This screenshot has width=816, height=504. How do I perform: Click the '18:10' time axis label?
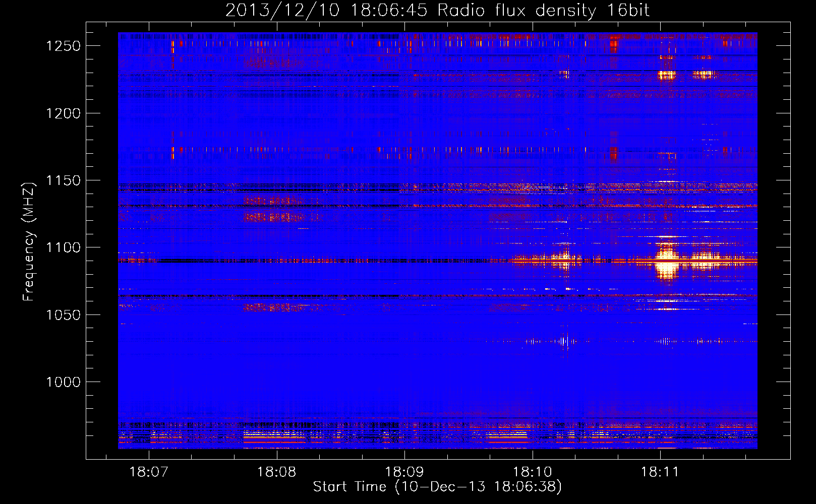point(532,472)
